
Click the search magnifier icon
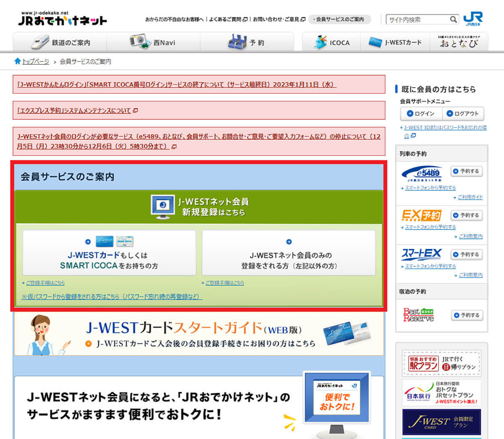(453, 19)
